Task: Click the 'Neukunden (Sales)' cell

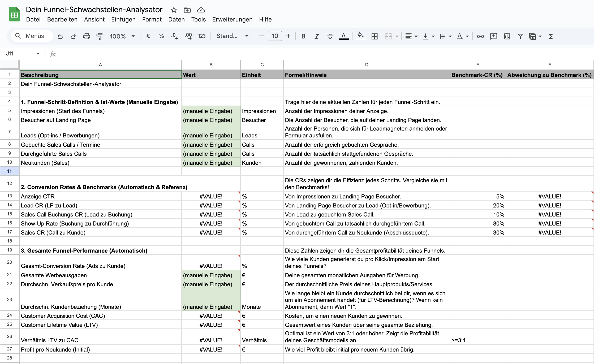Action: [x=100, y=163]
